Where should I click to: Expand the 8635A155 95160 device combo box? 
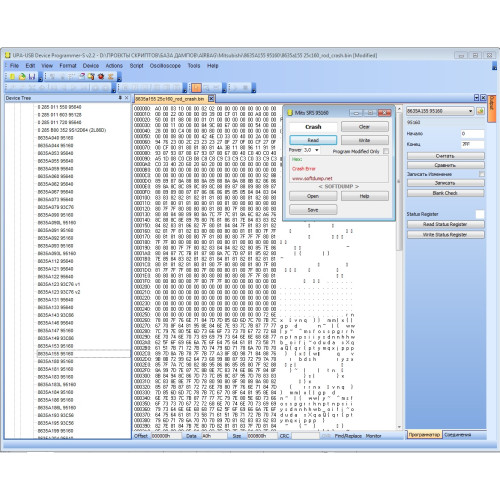(440, 111)
